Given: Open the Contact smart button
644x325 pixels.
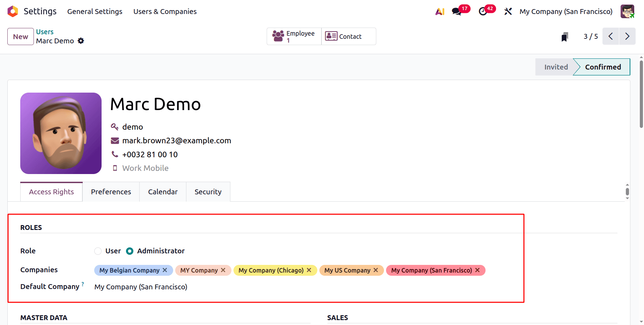Looking at the screenshot, I should [x=348, y=36].
